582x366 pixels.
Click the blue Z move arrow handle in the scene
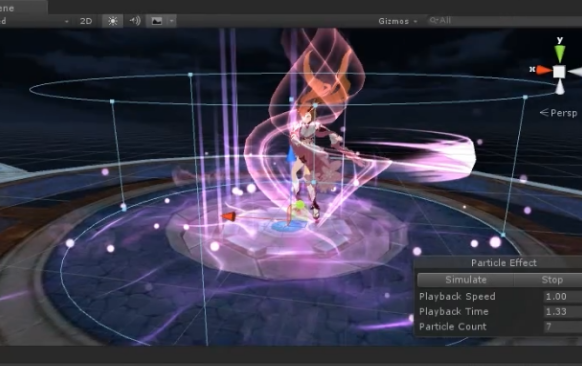(291, 154)
